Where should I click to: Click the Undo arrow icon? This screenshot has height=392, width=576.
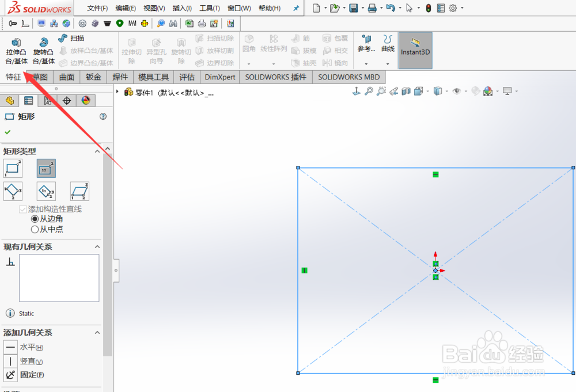[391, 7]
